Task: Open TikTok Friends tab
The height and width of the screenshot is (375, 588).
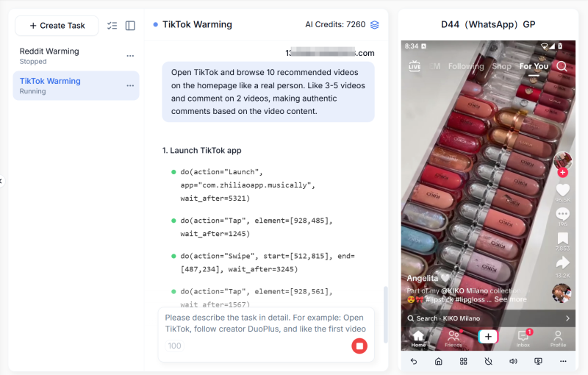Action: pyautogui.click(x=453, y=338)
